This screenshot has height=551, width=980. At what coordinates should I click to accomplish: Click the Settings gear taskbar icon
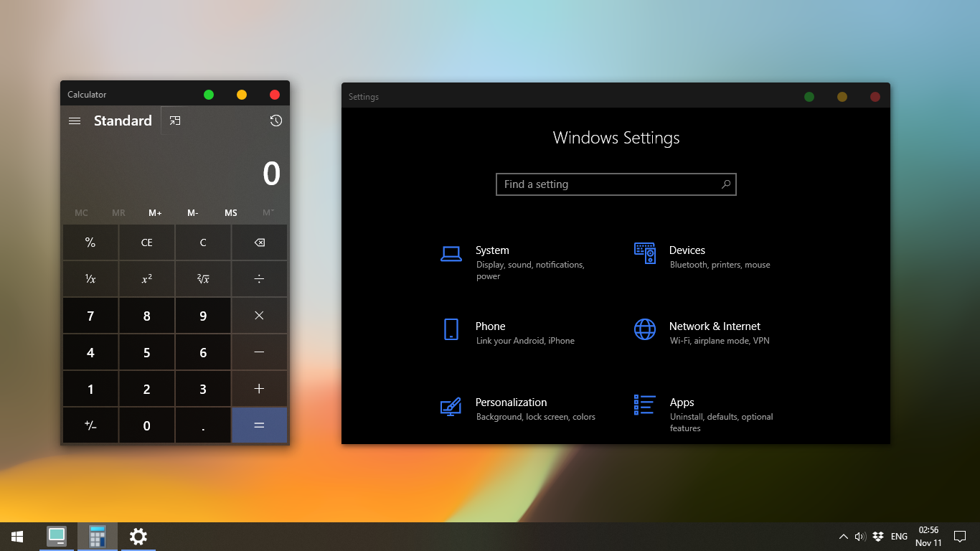(x=138, y=537)
